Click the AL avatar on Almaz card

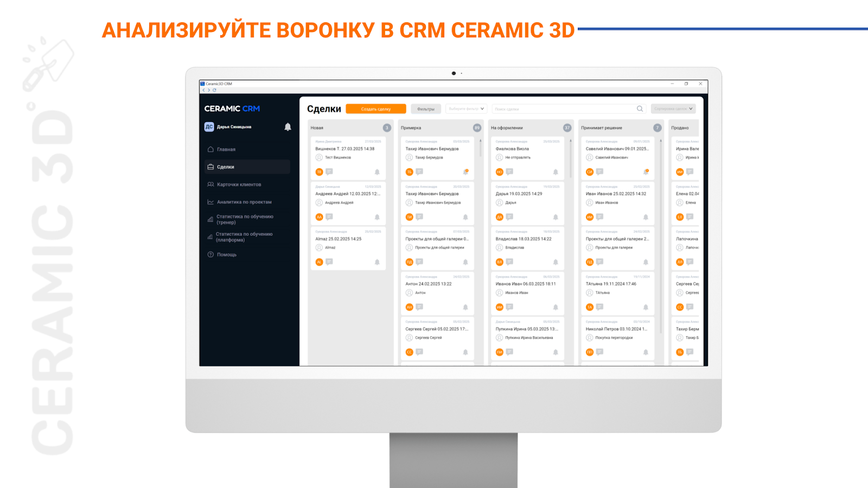click(x=320, y=262)
